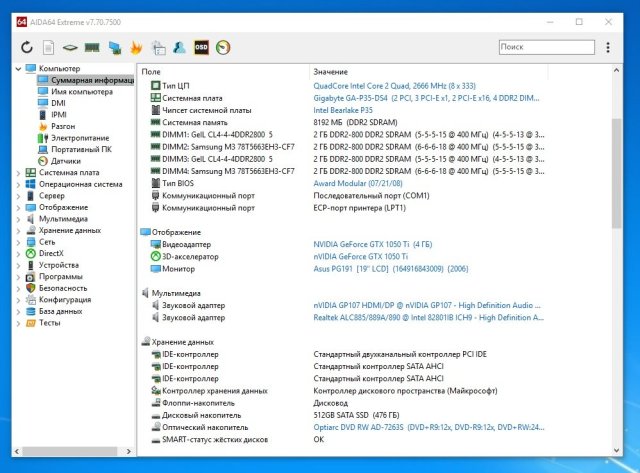
Task: Open the memory module benchmark icon
Action: (92, 47)
